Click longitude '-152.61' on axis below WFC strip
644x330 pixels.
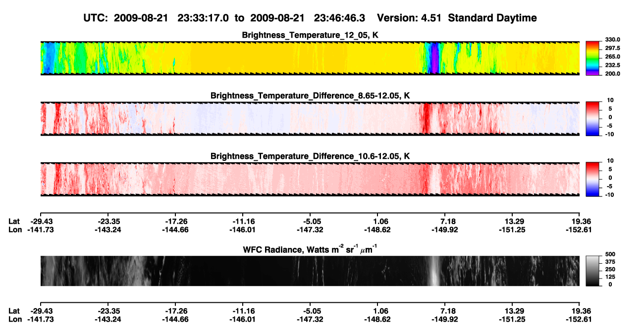(580, 319)
